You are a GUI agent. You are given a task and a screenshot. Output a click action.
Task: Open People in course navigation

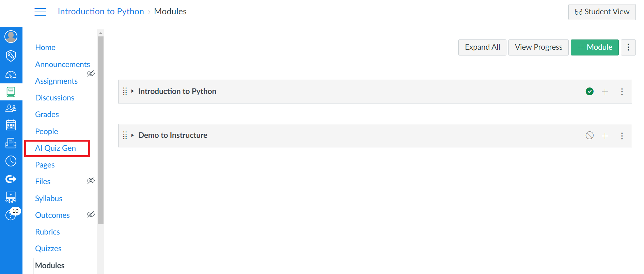point(46,131)
